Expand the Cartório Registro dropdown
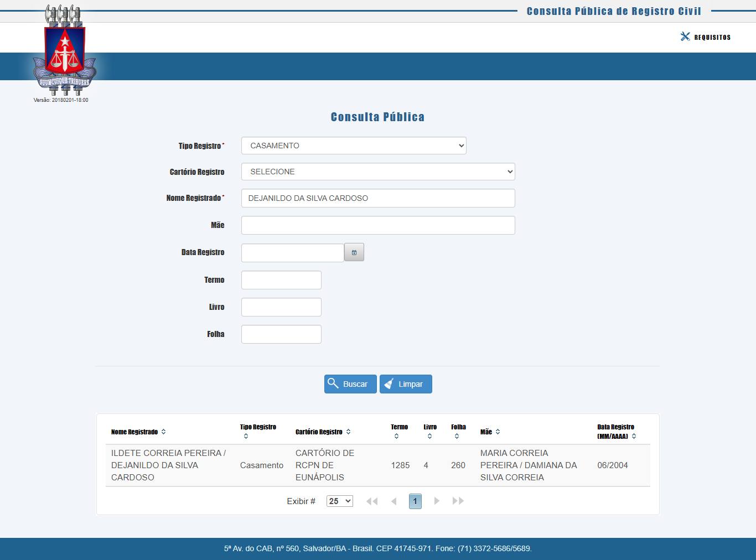756x560 pixels. pos(378,172)
